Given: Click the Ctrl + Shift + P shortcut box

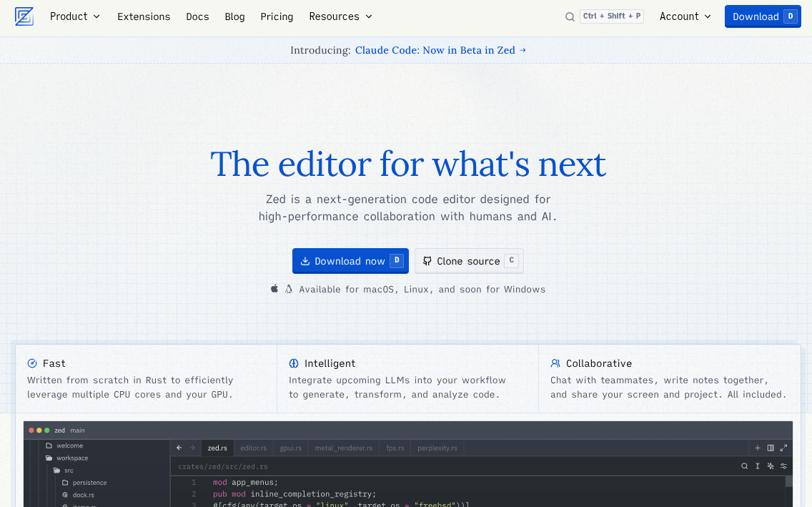Looking at the screenshot, I should coord(612,16).
